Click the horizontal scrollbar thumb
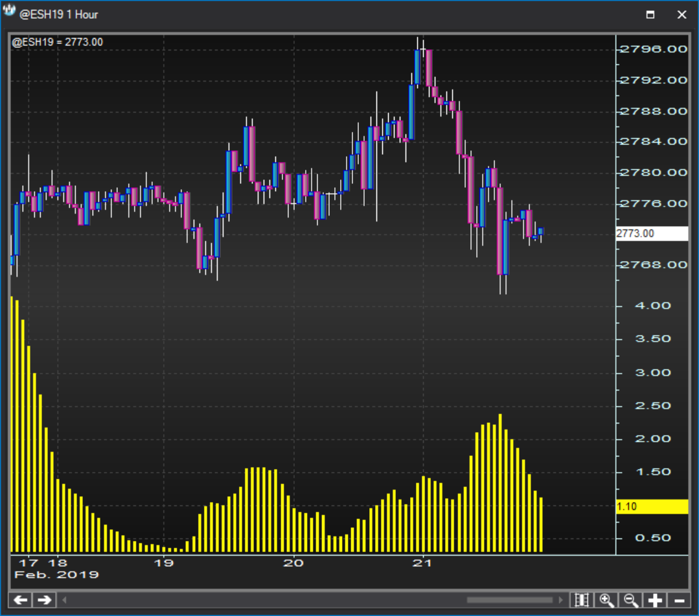The height and width of the screenshot is (616, 699). pos(510,600)
